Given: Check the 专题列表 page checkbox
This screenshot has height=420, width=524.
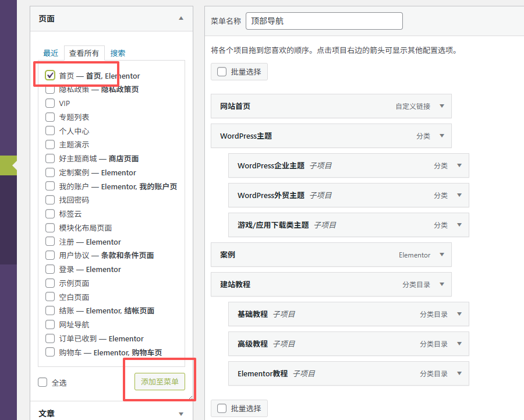Looking at the screenshot, I should click(50, 117).
